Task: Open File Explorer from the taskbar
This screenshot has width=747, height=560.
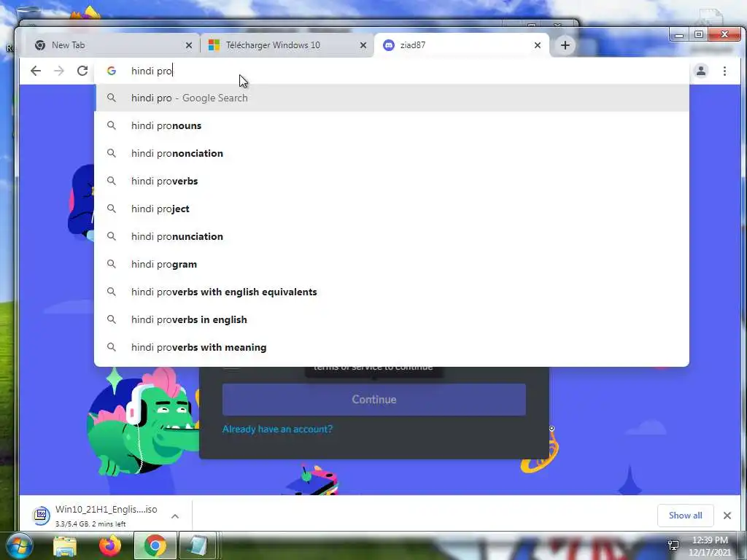Action: (x=65, y=545)
